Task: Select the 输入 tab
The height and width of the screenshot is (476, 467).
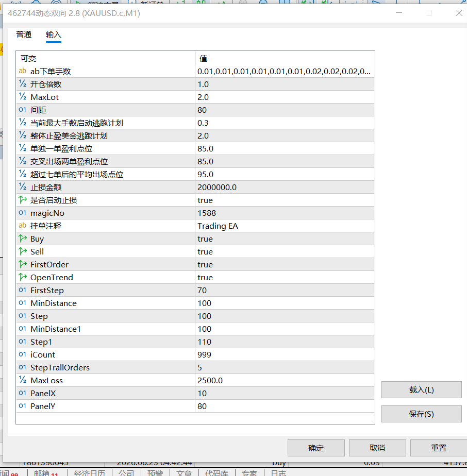Action: pyautogui.click(x=54, y=35)
